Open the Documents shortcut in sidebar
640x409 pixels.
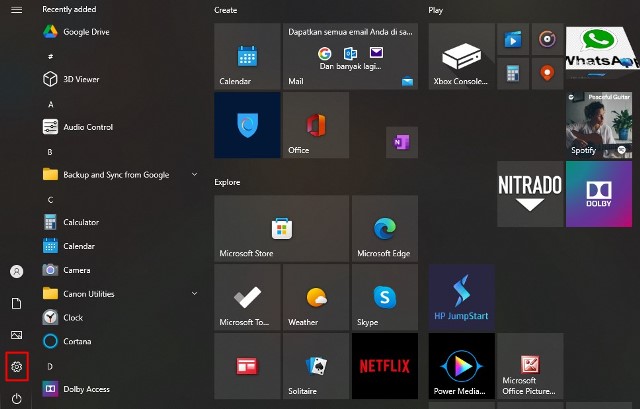coord(16,303)
